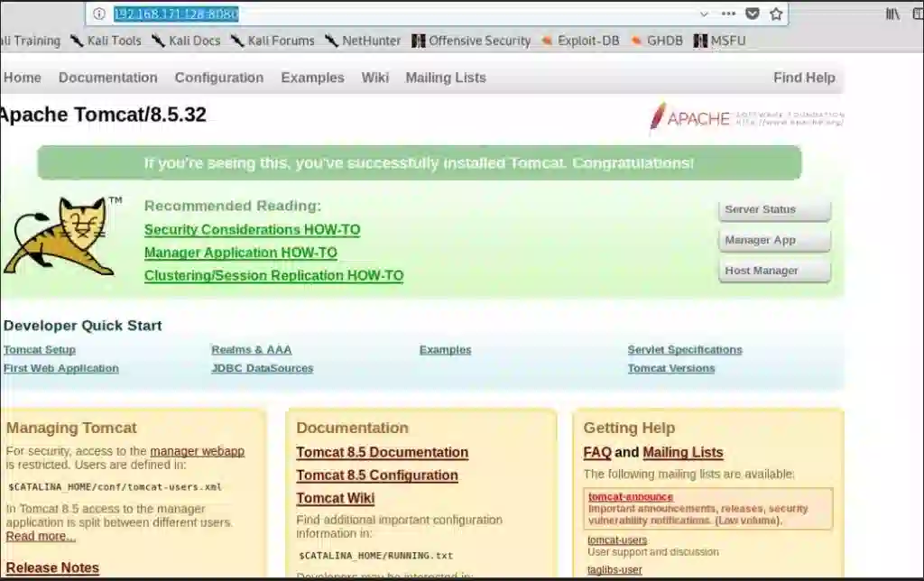Screen dimensions: 924x581
Task: Open the Wiki nav item
Action: click(374, 78)
